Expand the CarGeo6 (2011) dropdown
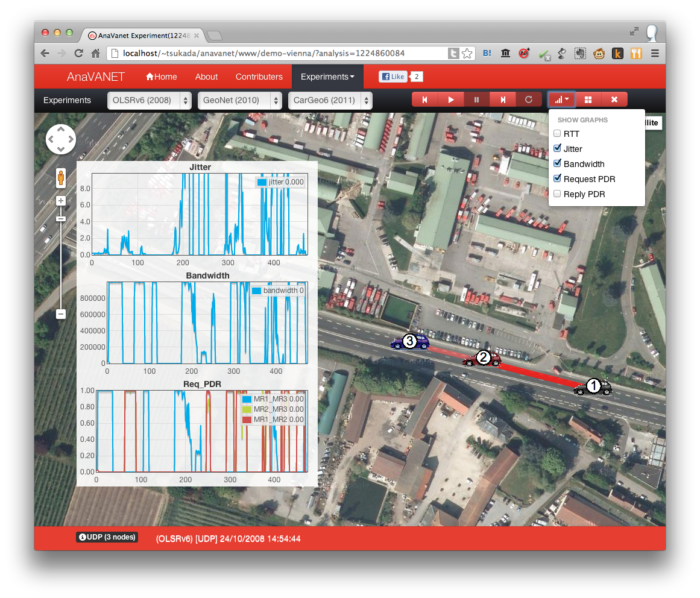 [x=330, y=101]
